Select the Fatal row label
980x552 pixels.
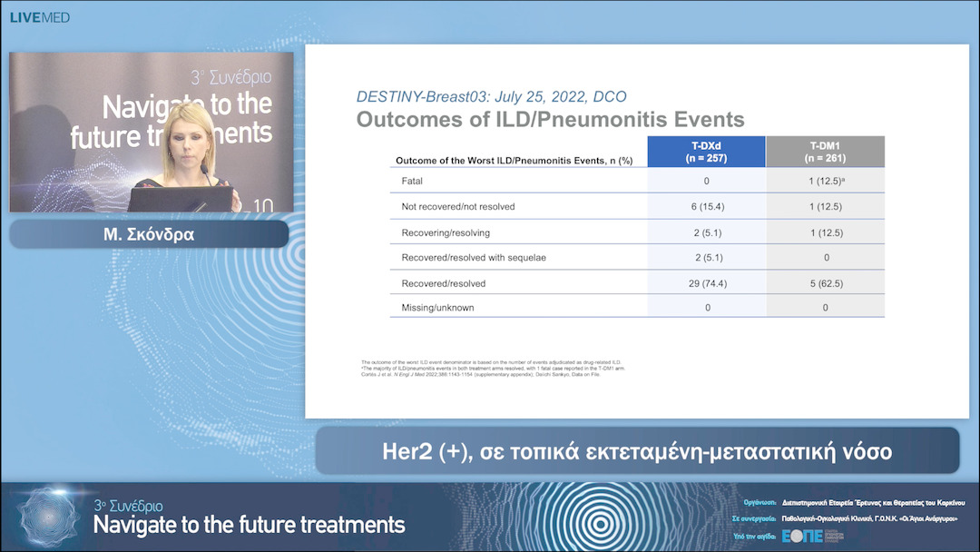coord(412,182)
